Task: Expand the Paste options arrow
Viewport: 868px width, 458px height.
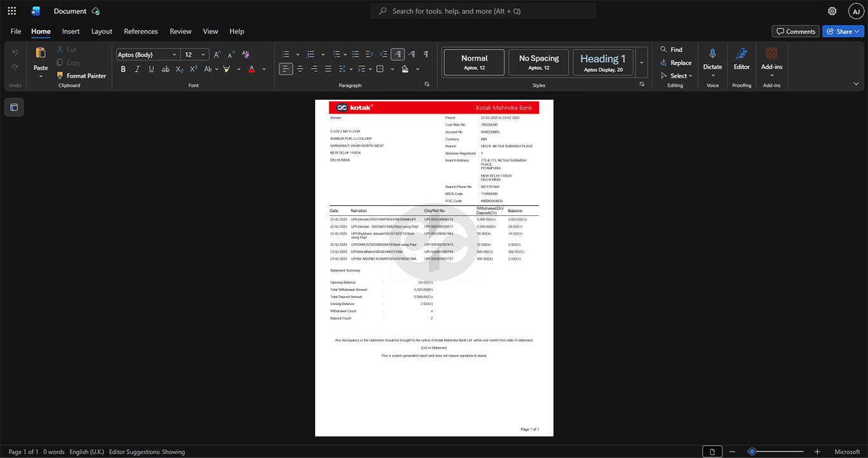Action: [x=41, y=76]
